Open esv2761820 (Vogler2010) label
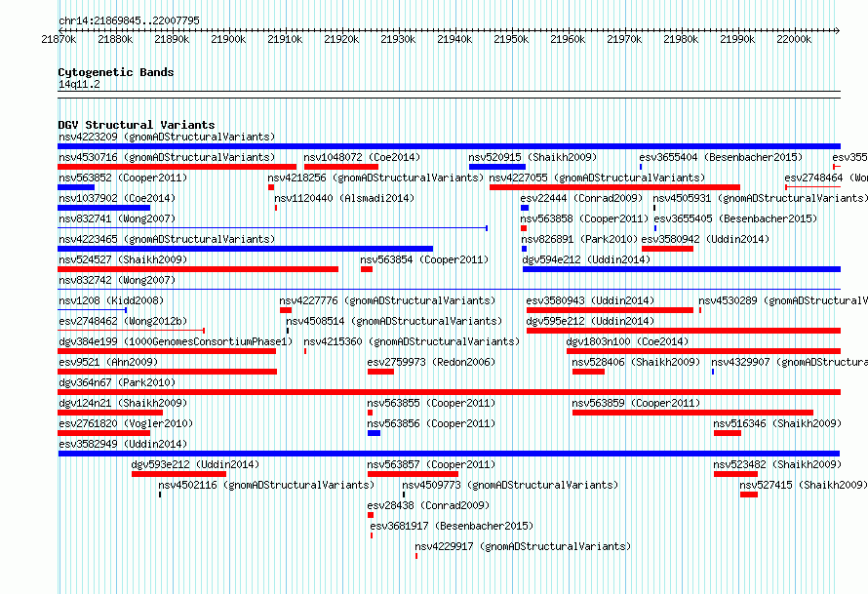868x594 pixels. tap(126, 423)
